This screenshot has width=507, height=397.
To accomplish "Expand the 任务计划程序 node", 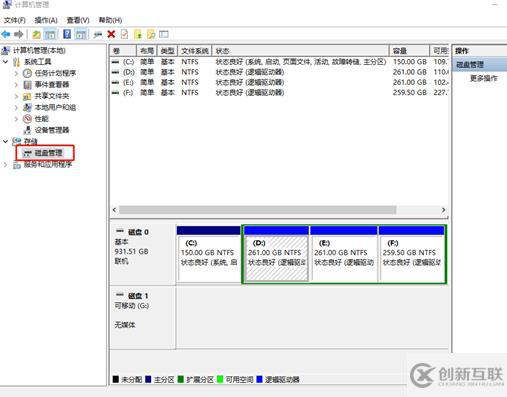I will (16, 73).
